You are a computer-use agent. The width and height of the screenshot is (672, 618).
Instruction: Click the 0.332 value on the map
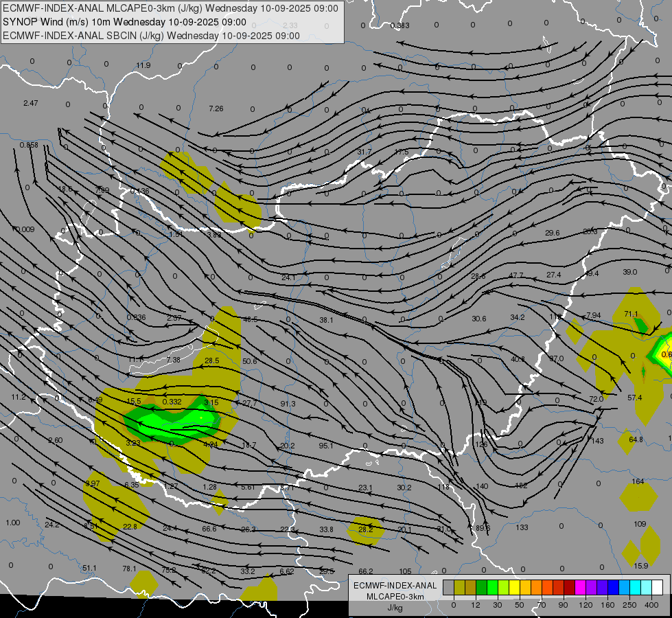[172, 402]
